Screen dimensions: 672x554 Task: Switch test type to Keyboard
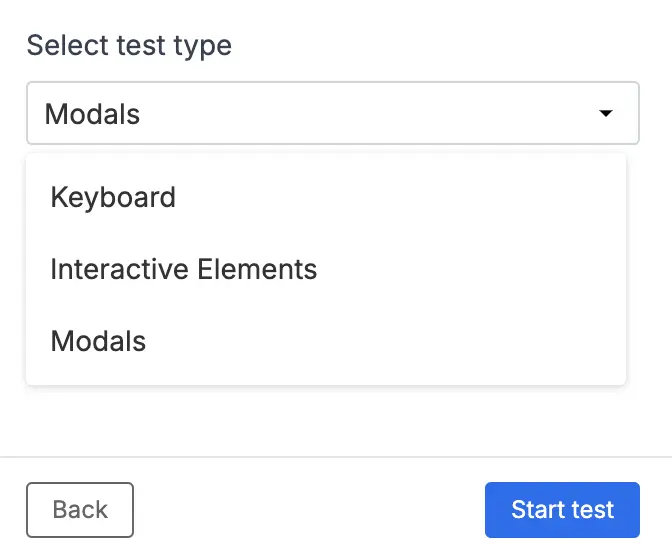coord(113,197)
